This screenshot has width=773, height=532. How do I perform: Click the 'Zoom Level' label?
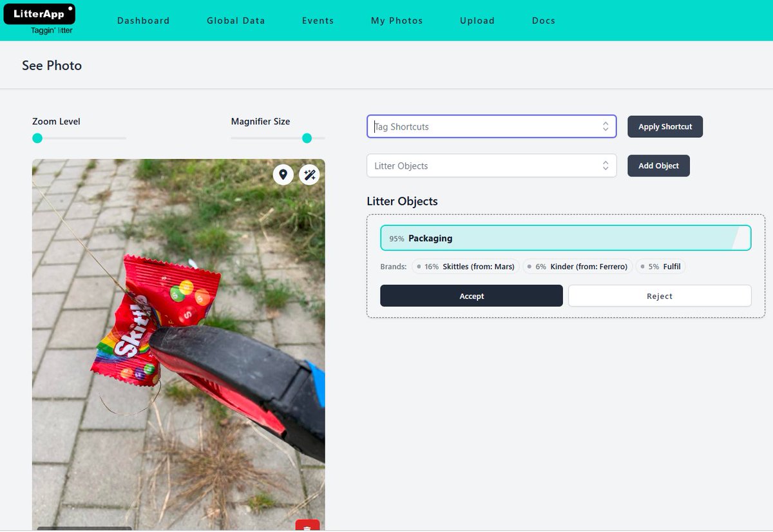(x=56, y=122)
